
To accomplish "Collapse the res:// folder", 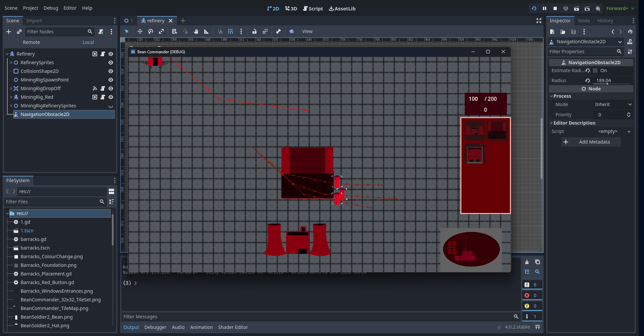I will (7, 213).
